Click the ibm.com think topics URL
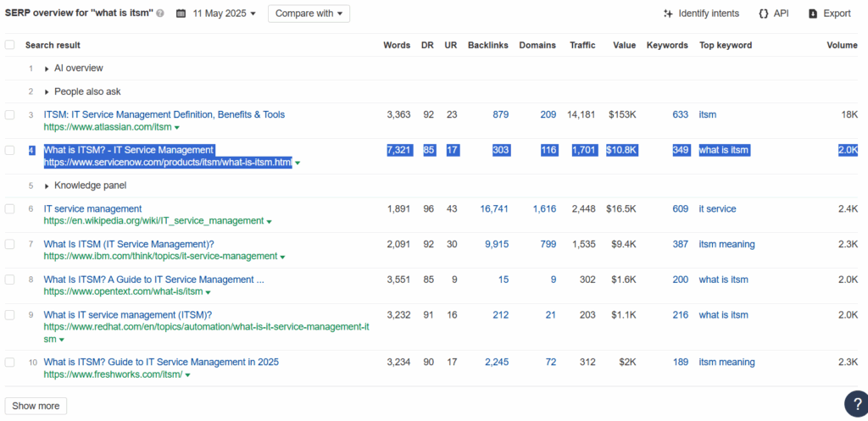Screen dimensions: 868x421 (160, 256)
